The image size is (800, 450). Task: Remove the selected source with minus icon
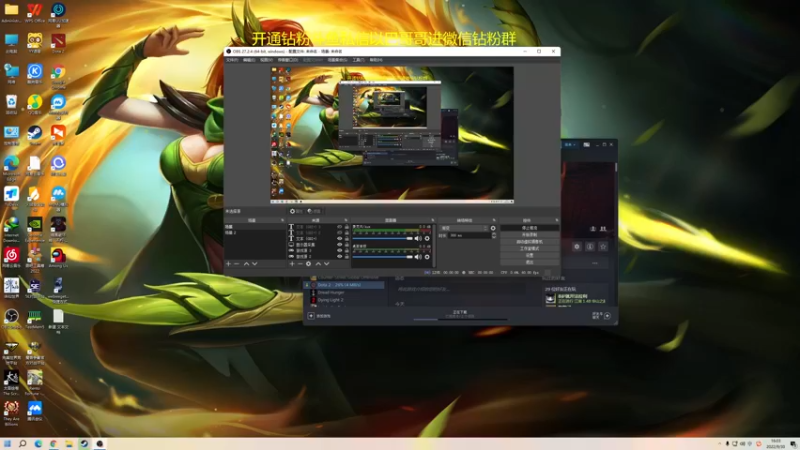[x=300, y=264]
